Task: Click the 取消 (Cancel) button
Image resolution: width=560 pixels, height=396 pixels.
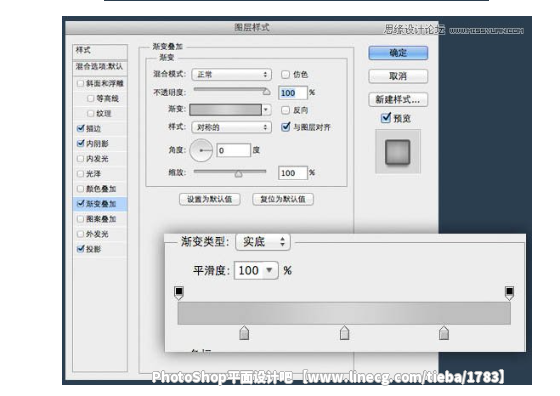Action: click(398, 76)
